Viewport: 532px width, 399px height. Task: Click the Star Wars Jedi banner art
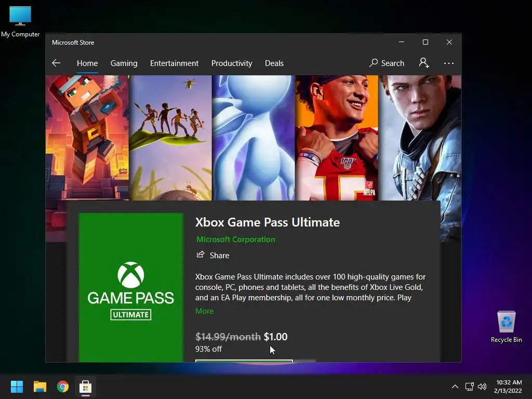coord(420,137)
